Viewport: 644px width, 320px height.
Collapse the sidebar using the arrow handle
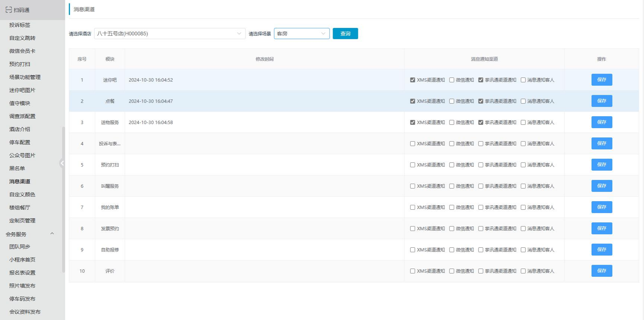coord(62,163)
